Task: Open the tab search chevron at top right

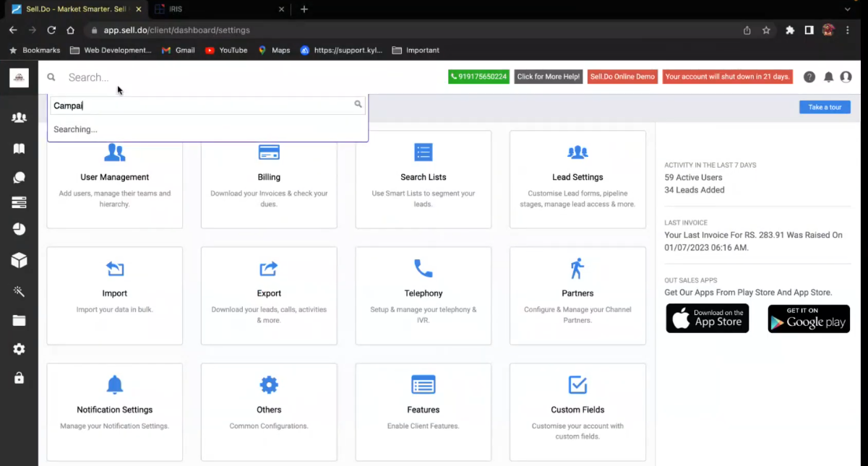Action: (848, 9)
